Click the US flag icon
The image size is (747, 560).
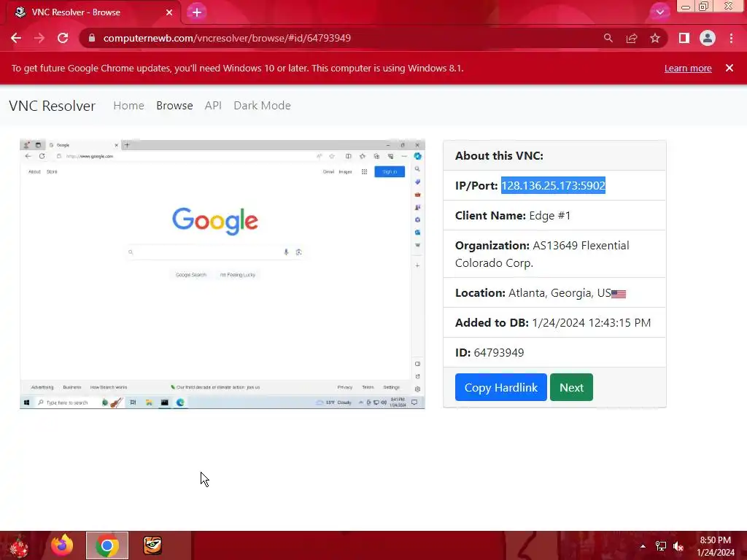[619, 295]
